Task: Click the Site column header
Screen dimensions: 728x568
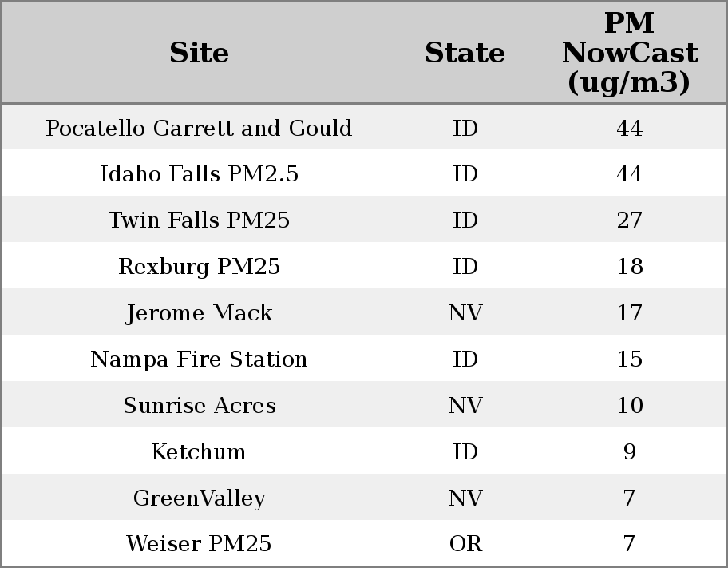Action: click(x=199, y=53)
